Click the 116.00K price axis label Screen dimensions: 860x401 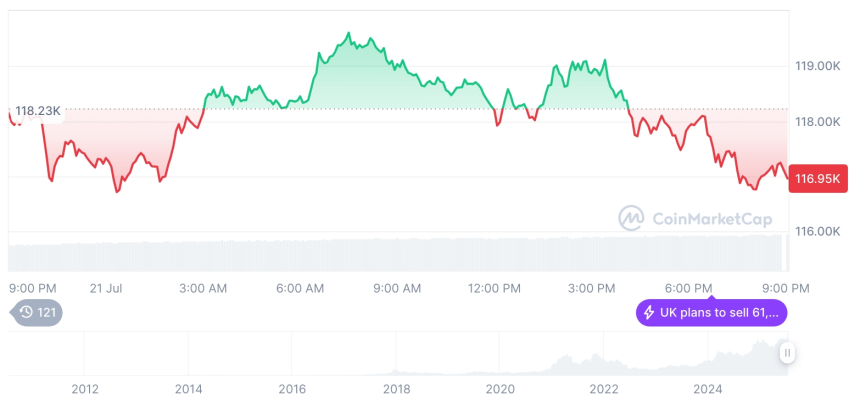point(817,231)
